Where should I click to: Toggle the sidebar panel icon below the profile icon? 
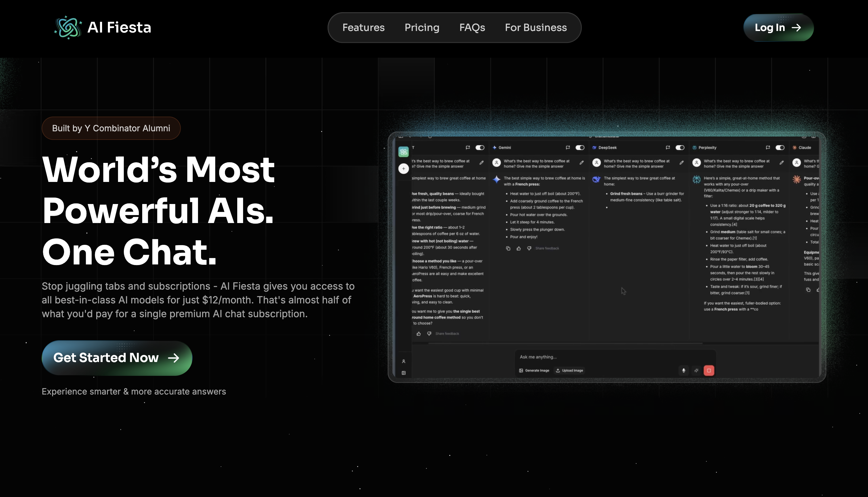pyautogui.click(x=403, y=373)
